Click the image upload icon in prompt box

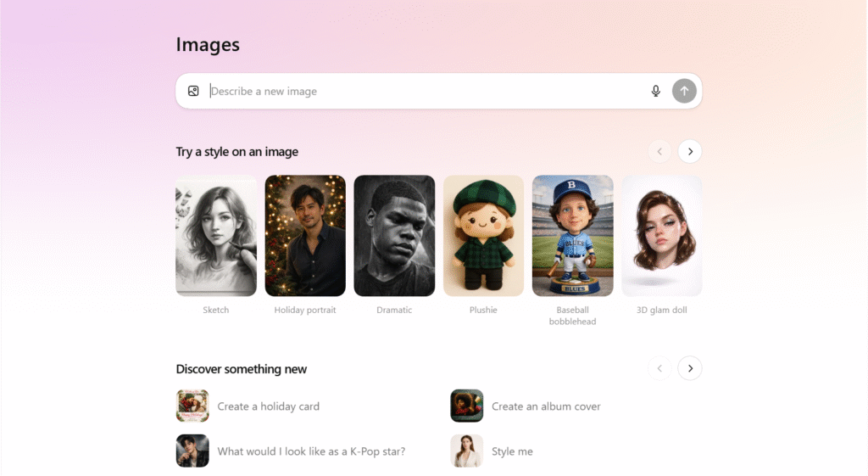[193, 91]
